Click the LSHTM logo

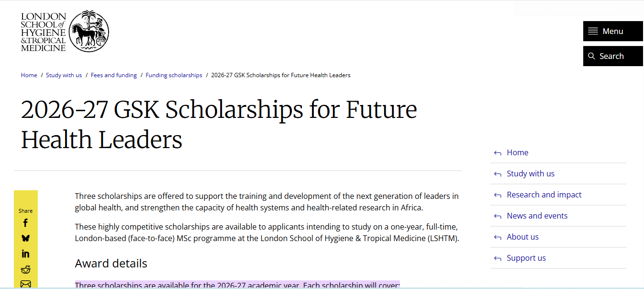click(x=64, y=31)
